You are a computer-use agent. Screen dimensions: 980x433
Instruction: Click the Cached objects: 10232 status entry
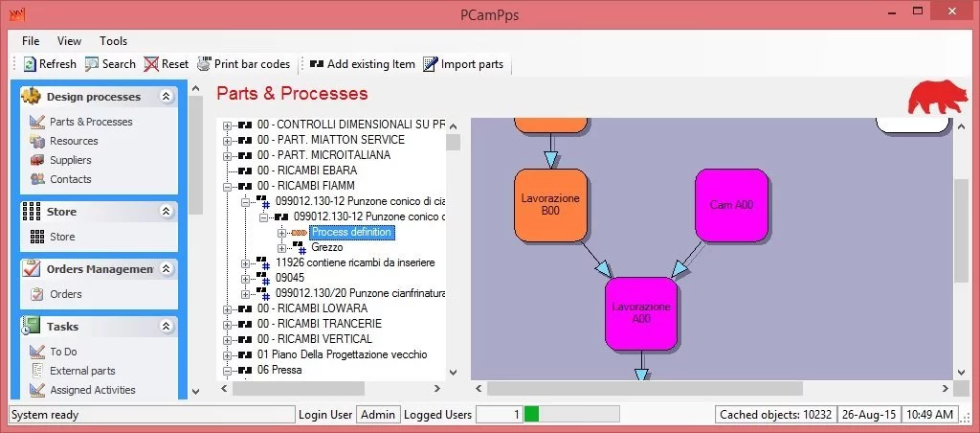click(775, 414)
